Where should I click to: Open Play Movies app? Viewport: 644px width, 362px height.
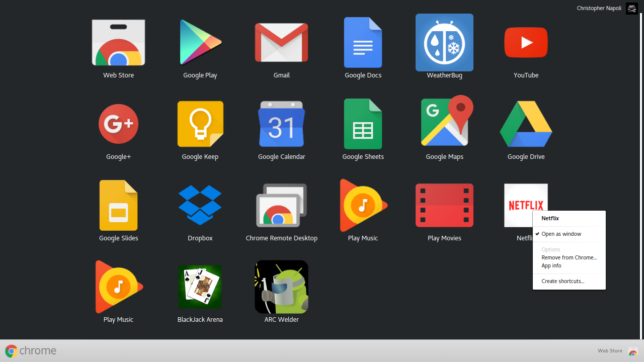tap(444, 206)
